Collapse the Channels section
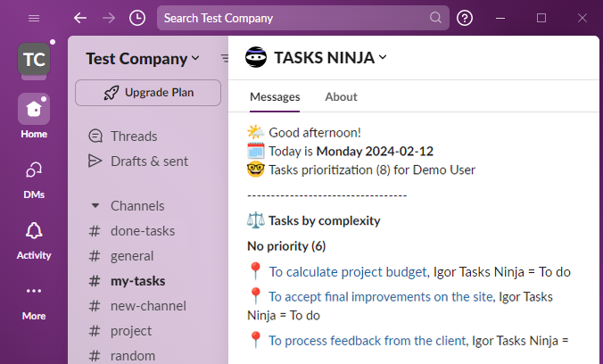The width and height of the screenshot is (603, 364). pos(95,205)
